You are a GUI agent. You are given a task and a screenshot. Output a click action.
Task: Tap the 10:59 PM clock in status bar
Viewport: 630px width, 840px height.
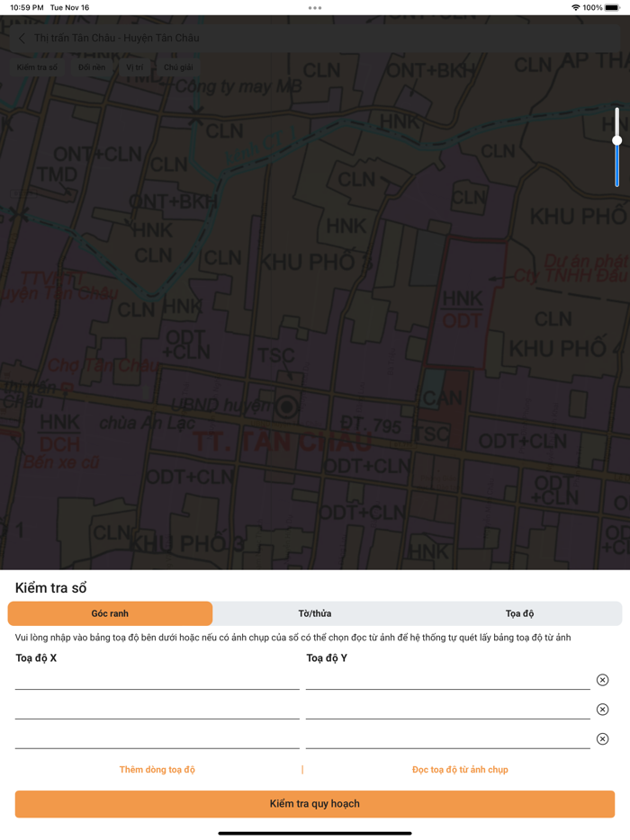[x=27, y=7]
